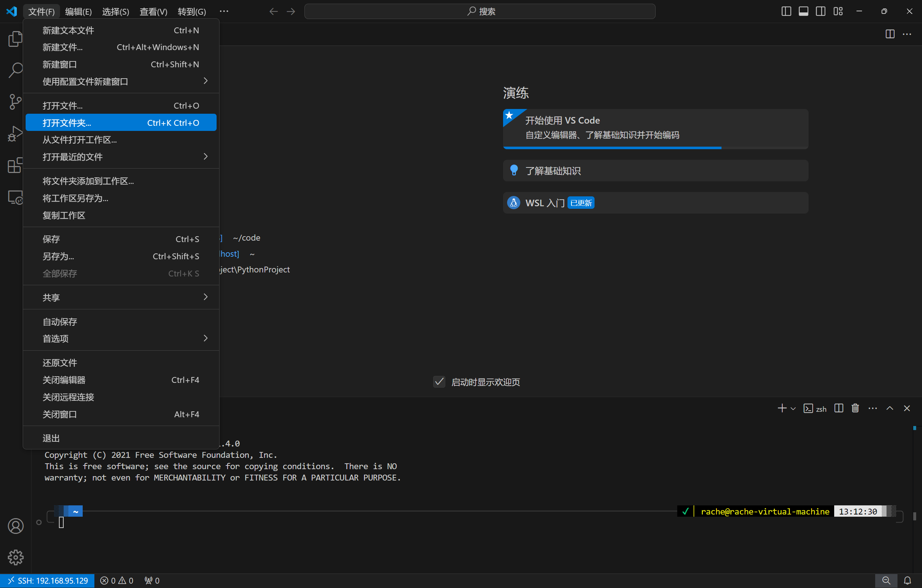Go forward with the right arrow
The image size is (922, 588).
[291, 11]
